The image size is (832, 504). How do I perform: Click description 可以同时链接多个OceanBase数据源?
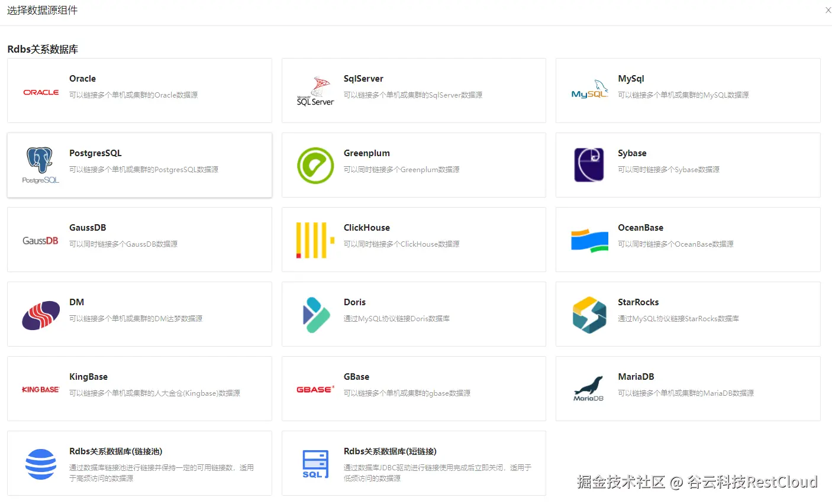[675, 244]
